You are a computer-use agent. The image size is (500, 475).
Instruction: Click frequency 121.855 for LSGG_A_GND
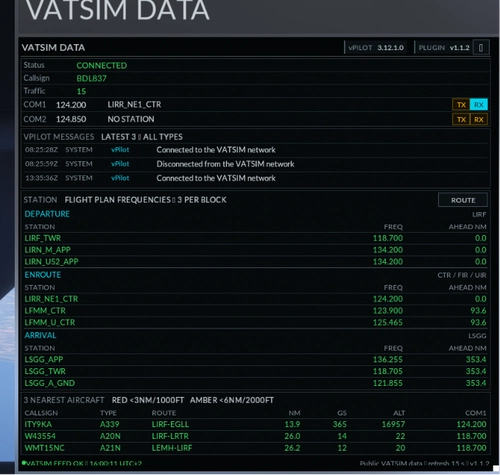388,383
